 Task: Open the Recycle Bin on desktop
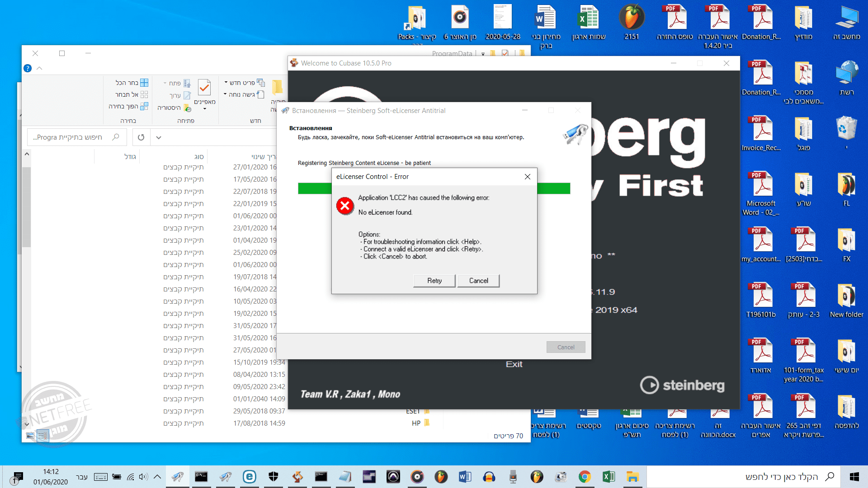pos(846,129)
